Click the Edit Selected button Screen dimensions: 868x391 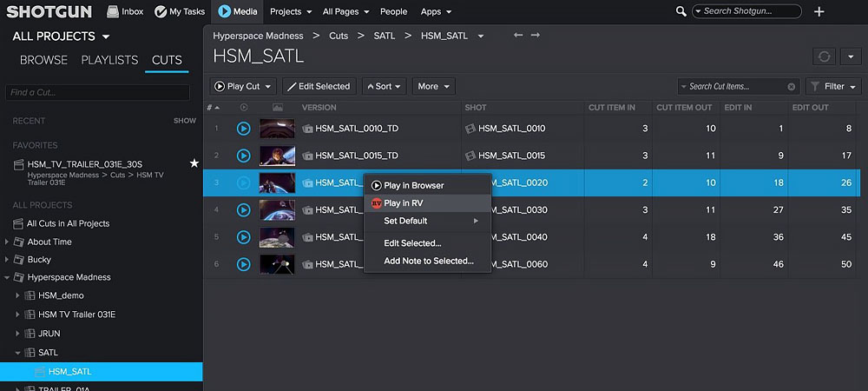coord(318,87)
